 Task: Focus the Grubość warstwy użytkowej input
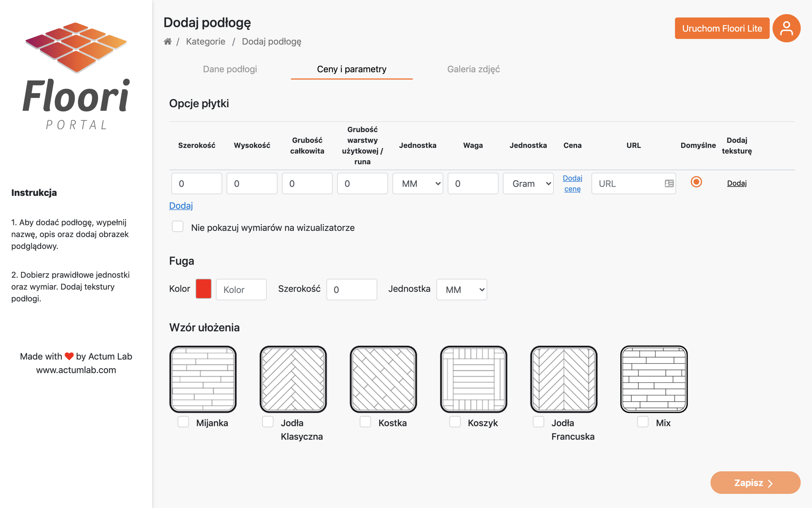(362, 183)
